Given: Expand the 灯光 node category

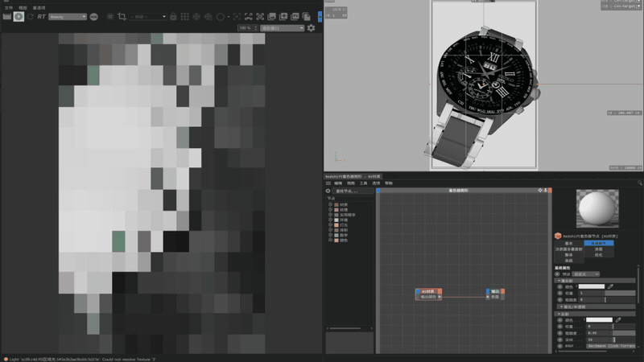Looking at the screenshot, I should [x=330, y=225].
